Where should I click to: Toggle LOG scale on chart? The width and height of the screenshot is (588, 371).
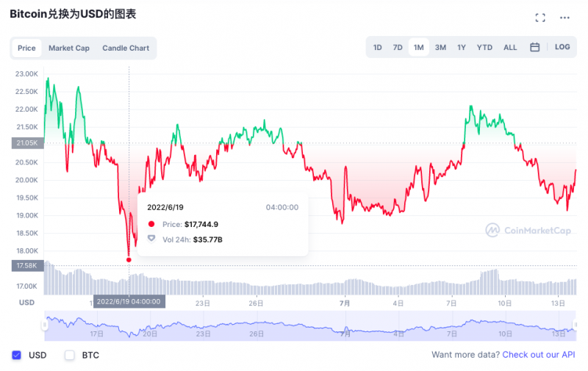click(x=562, y=47)
